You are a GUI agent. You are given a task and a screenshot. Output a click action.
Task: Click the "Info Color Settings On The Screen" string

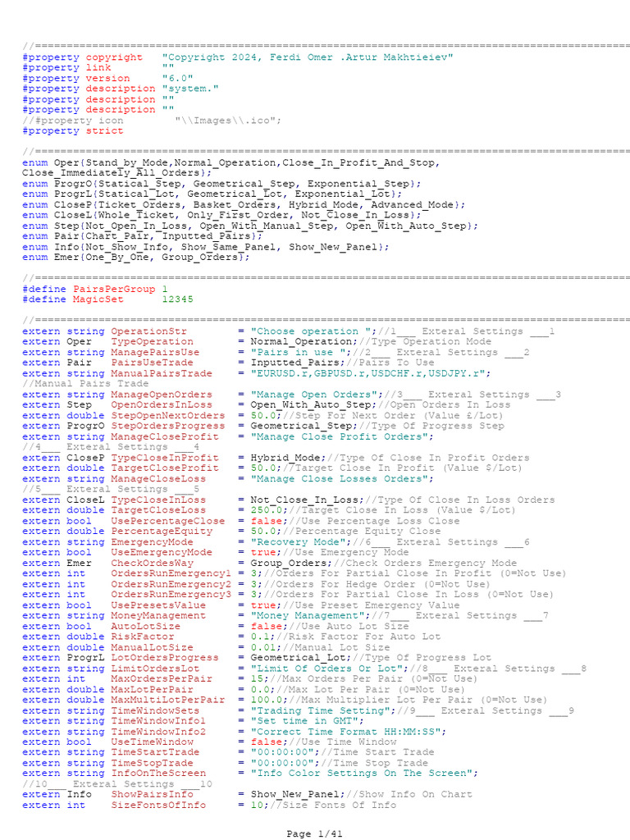coord(361,774)
